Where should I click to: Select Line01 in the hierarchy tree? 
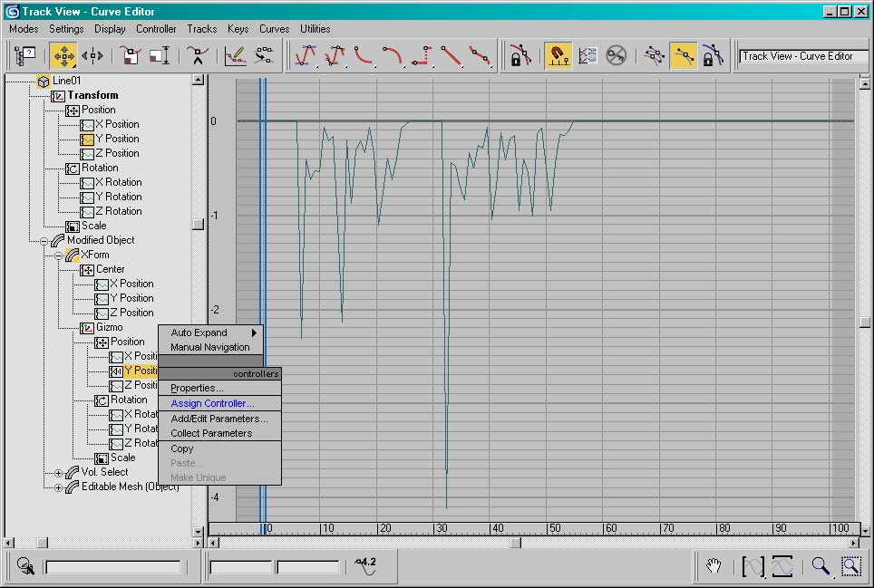coord(66,81)
